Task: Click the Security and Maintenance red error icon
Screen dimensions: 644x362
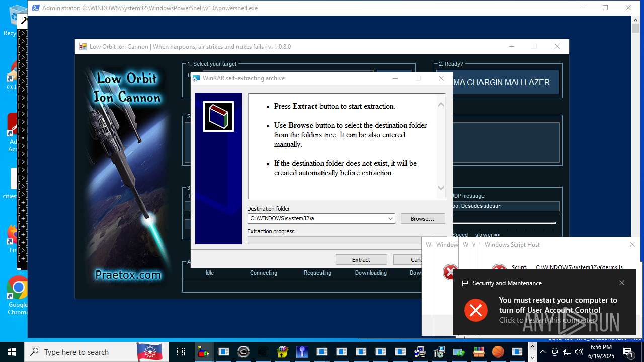Action: click(476, 310)
